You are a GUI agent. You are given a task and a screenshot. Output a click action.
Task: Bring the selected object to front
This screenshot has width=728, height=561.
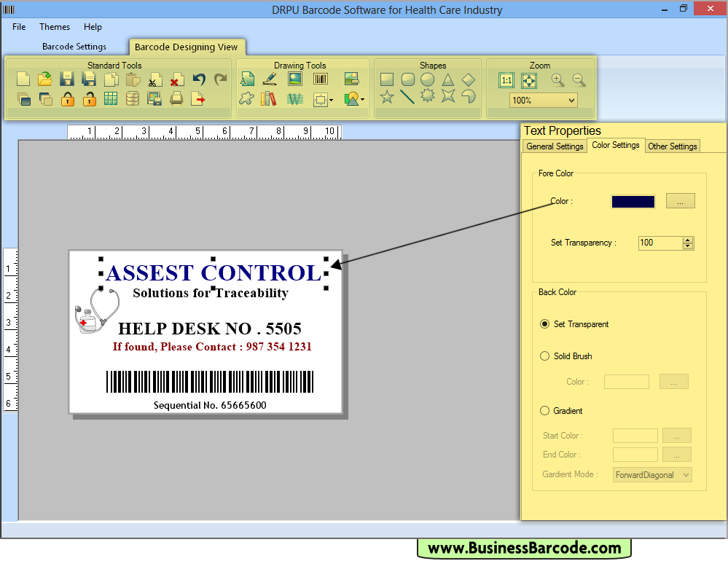(23, 99)
